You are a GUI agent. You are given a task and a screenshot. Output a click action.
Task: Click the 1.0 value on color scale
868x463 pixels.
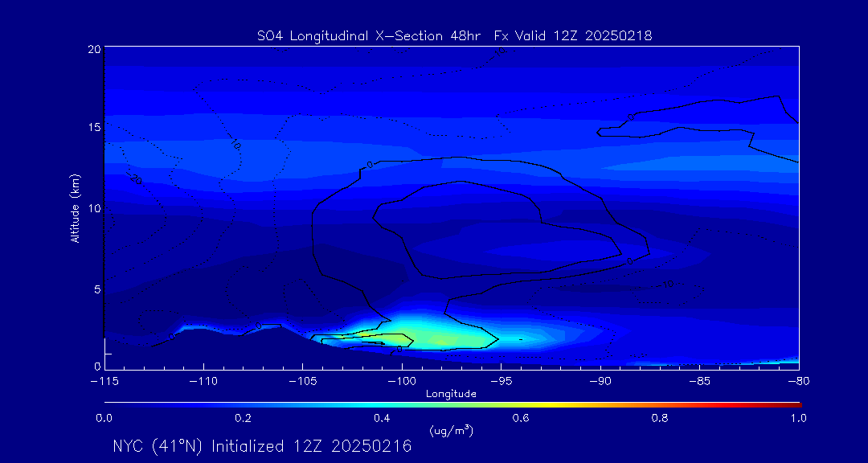pyautogui.click(x=798, y=418)
